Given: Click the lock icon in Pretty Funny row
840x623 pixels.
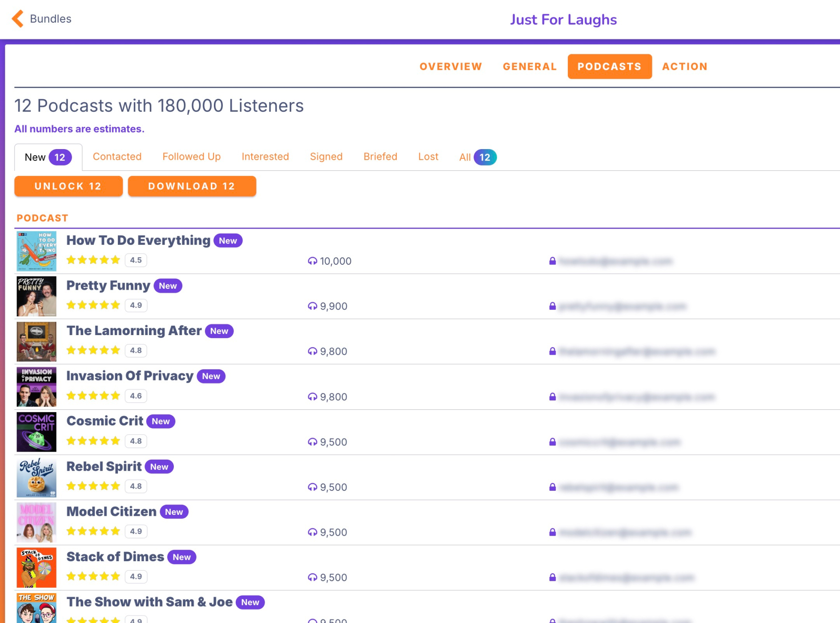Looking at the screenshot, I should click(552, 306).
